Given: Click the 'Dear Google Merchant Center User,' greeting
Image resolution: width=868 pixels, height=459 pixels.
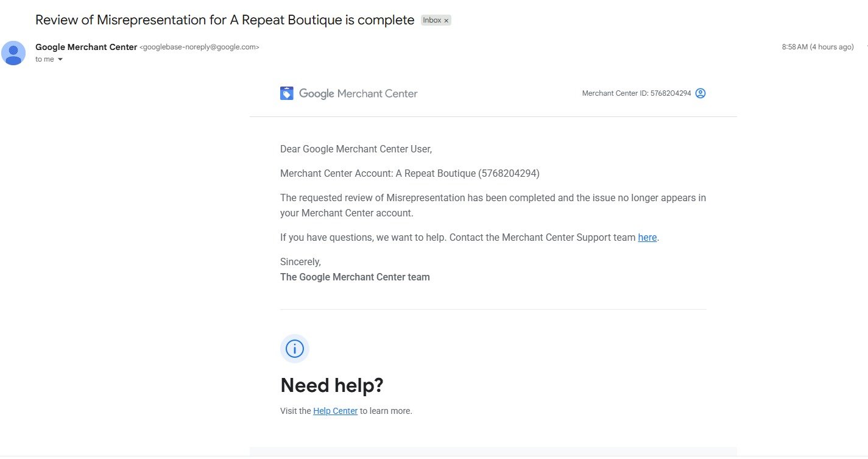Looking at the screenshot, I should (356, 149).
